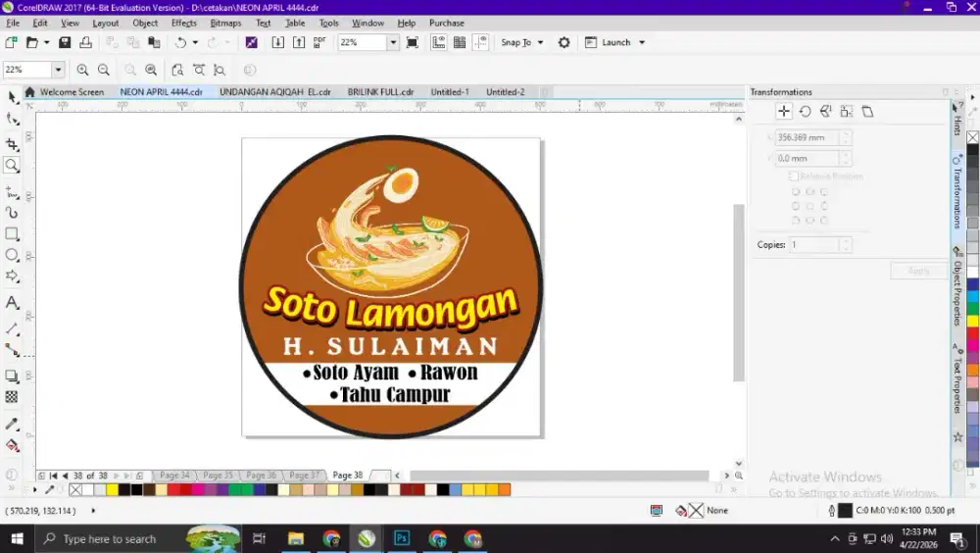The width and height of the screenshot is (980, 553).
Task: Expand the Launch dropdown
Action: tap(642, 42)
